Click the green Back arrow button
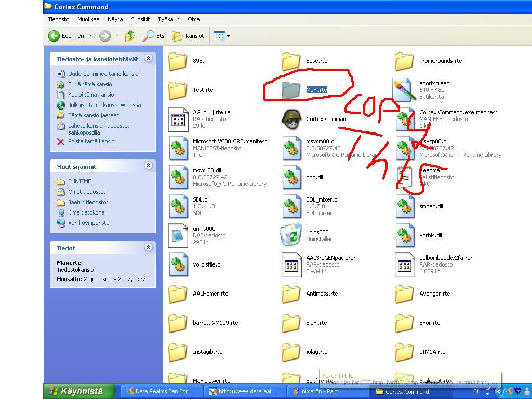Screen dimensions: 532x399 [x=54, y=36]
